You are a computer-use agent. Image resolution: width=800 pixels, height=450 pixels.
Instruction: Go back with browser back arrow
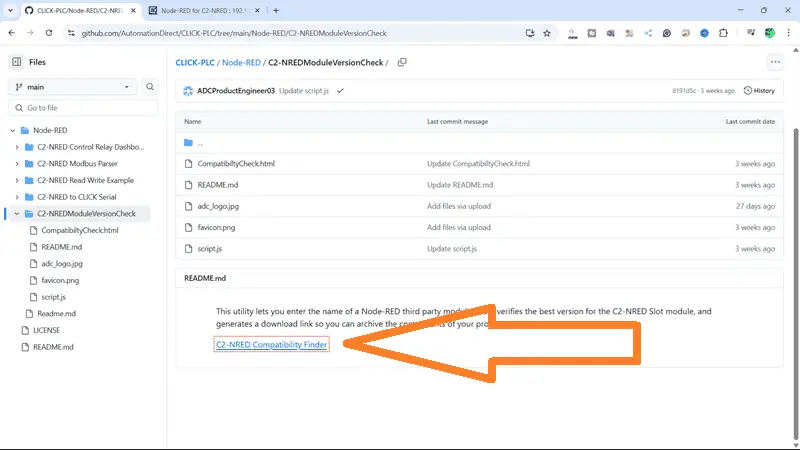coord(12,33)
